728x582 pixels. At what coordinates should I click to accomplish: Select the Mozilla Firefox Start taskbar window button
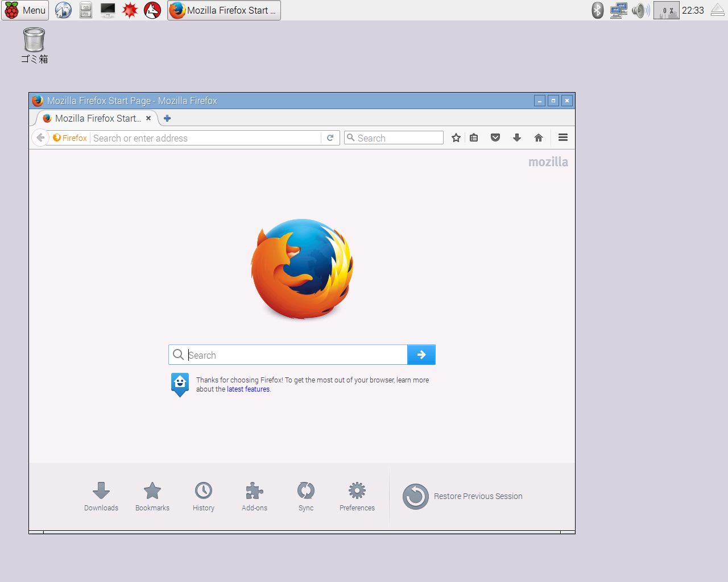224,10
